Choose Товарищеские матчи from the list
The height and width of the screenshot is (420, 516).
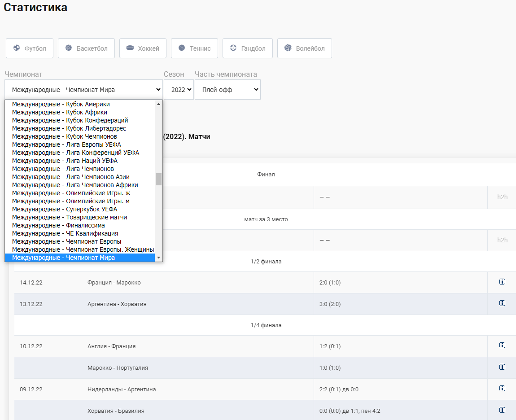pos(80,217)
